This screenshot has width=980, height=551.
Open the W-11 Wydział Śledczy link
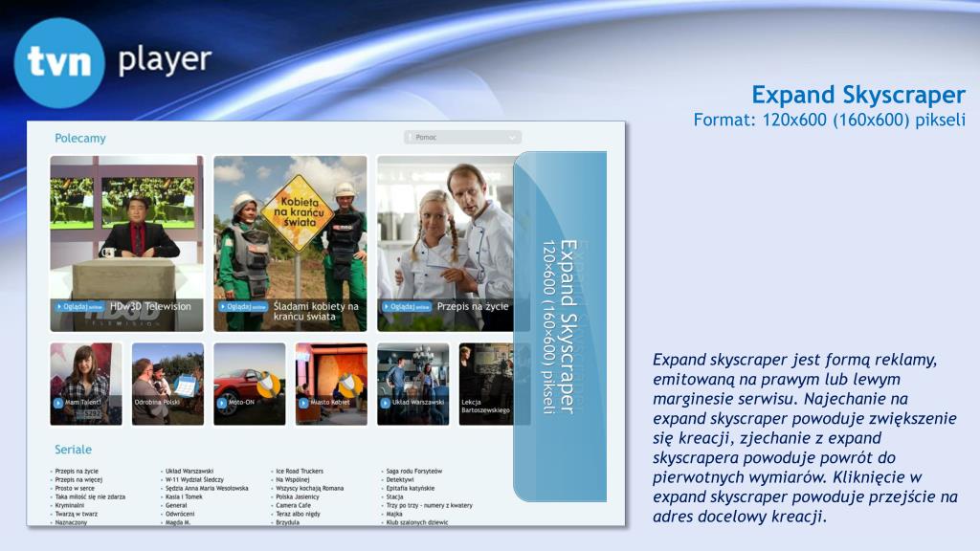[x=194, y=480]
